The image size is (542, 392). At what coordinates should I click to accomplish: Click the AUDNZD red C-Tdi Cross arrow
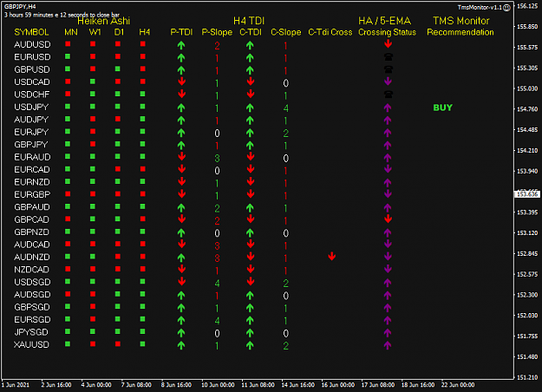tap(332, 256)
